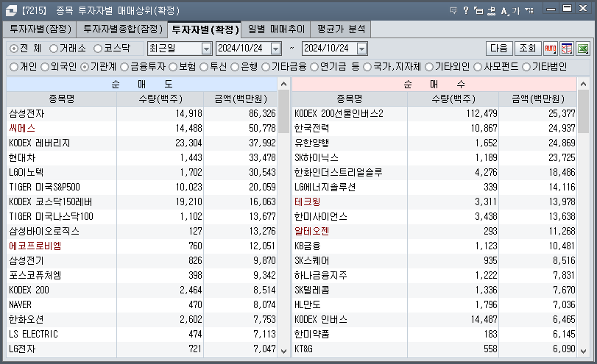Click the down arrow of 순매수 scrollbar
Viewport: 597px width, 364px height.
click(x=583, y=351)
